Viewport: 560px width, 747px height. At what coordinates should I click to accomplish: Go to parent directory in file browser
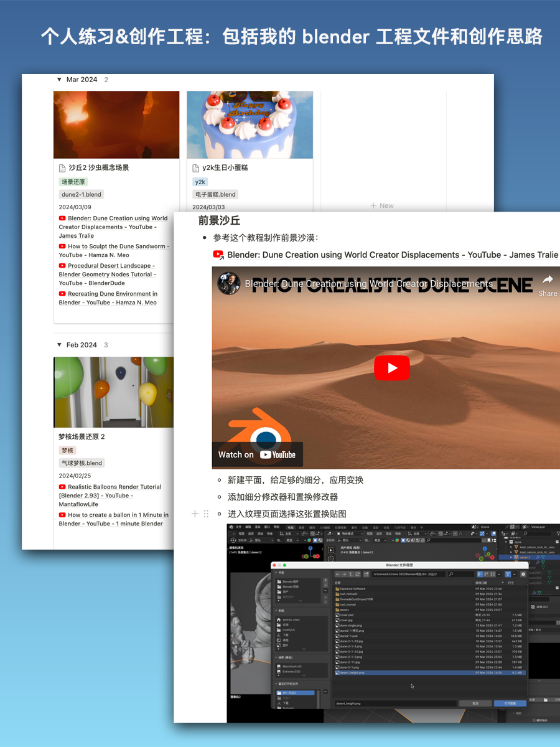point(350,574)
